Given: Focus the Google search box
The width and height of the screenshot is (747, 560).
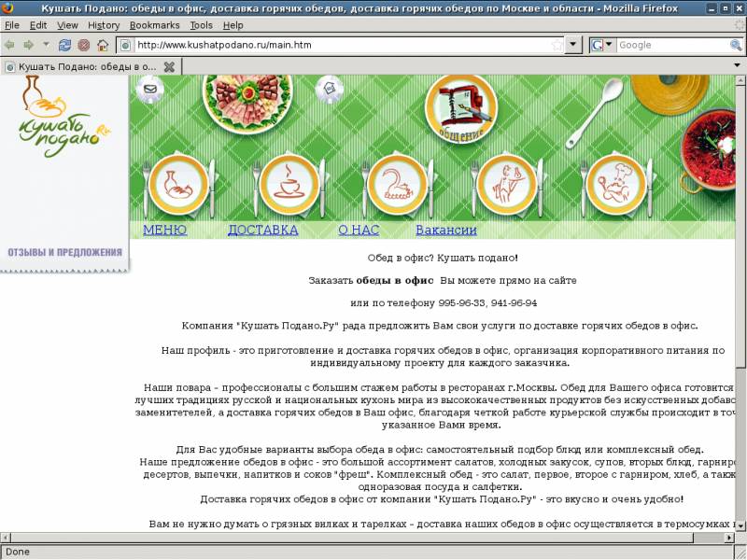Looking at the screenshot, I should 672,45.
